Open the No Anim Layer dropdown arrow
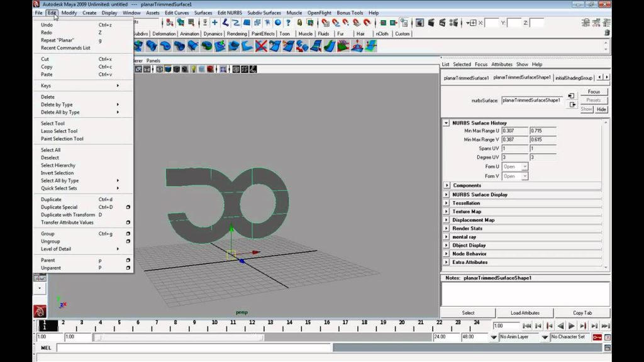The width and height of the screenshot is (644, 362). tap(494, 337)
